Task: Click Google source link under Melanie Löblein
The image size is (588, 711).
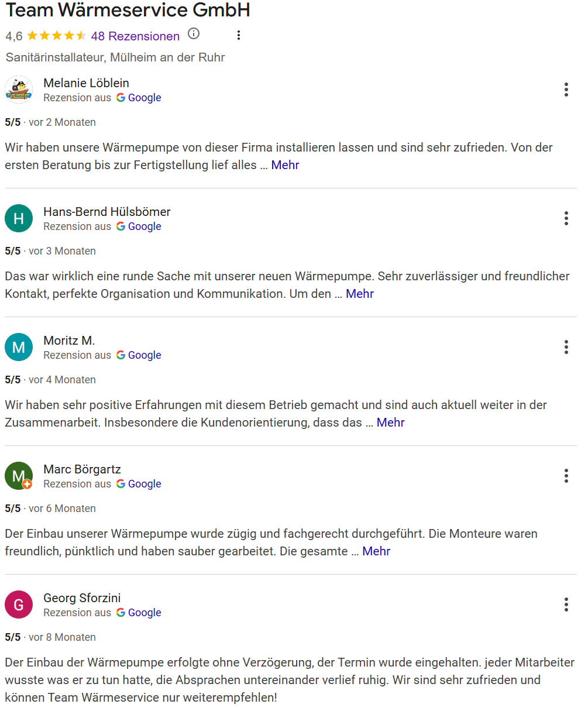Action: (x=139, y=98)
